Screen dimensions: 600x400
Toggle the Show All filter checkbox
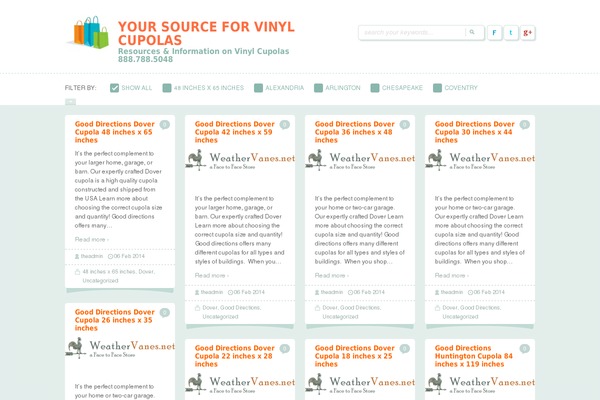coord(114,88)
